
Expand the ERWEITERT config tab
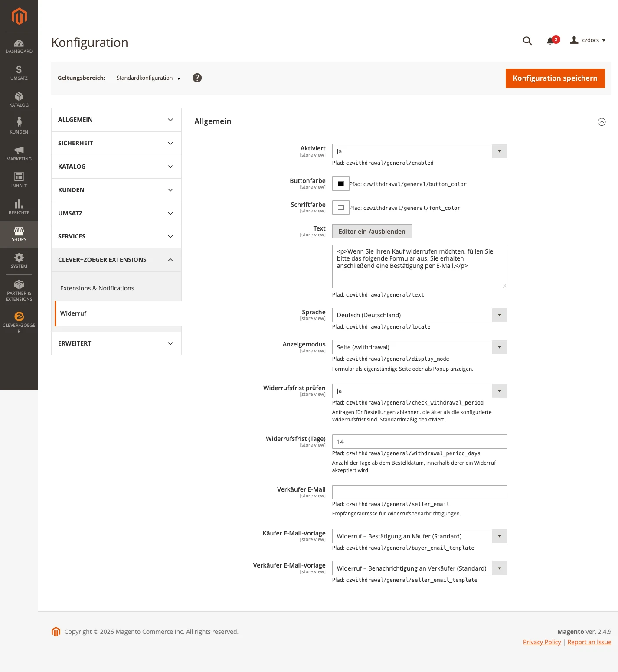click(x=116, y=343)
